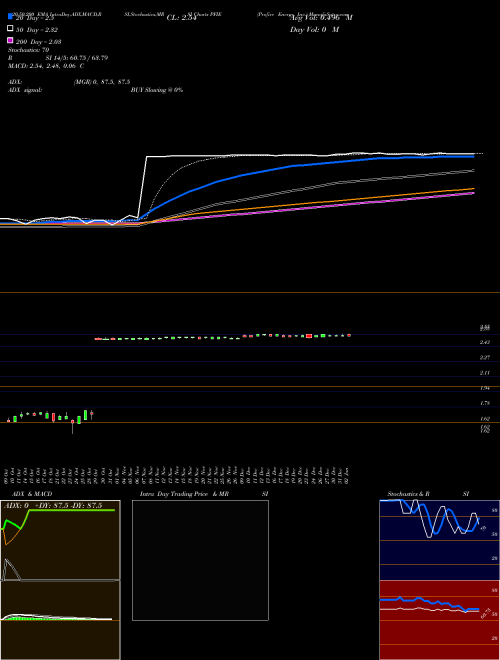Click the 2.43 price axis label
The image size is (500, 660).
point(484,343)
